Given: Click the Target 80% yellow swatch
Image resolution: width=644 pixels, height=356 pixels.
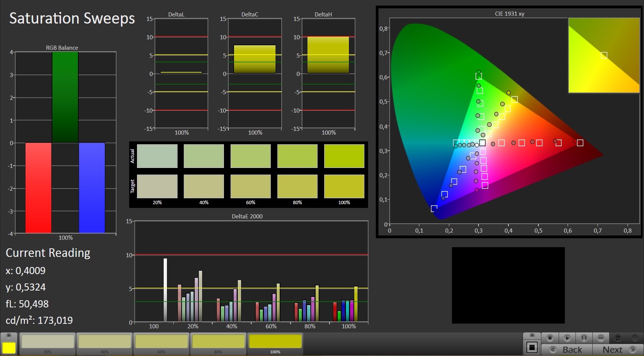Looking at the screenshot, I should point(297,186).
